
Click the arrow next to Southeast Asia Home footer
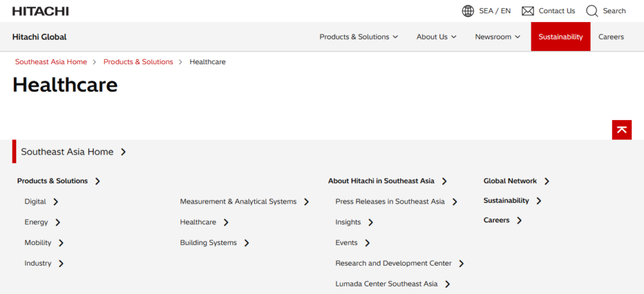click(x=123, y=152)
